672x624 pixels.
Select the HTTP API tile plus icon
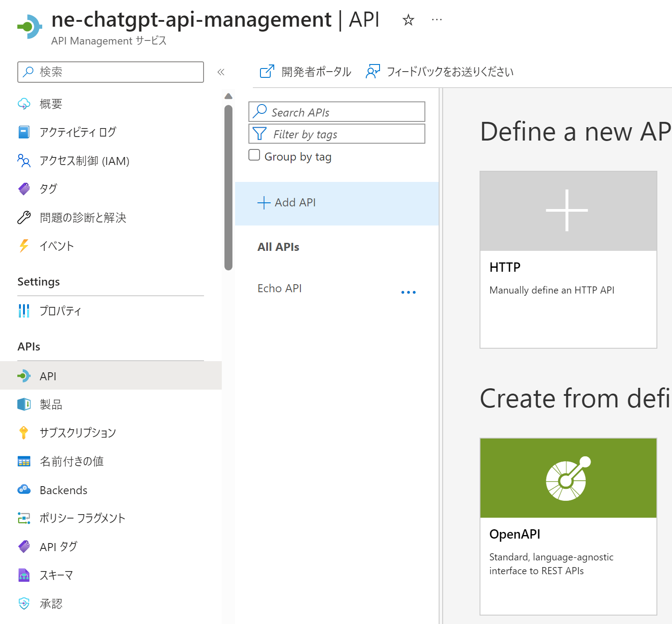(x=567, y=211)
